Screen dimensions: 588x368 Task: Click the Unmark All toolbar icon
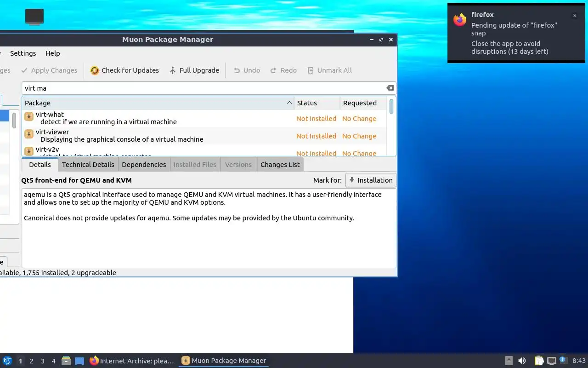click(x=311, y=70)
